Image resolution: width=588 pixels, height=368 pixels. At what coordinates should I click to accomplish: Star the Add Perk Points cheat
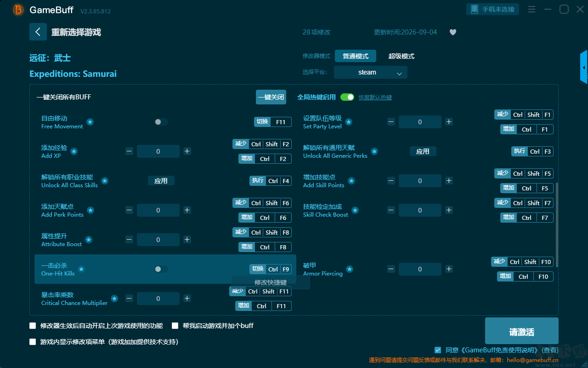click(90, 210)
